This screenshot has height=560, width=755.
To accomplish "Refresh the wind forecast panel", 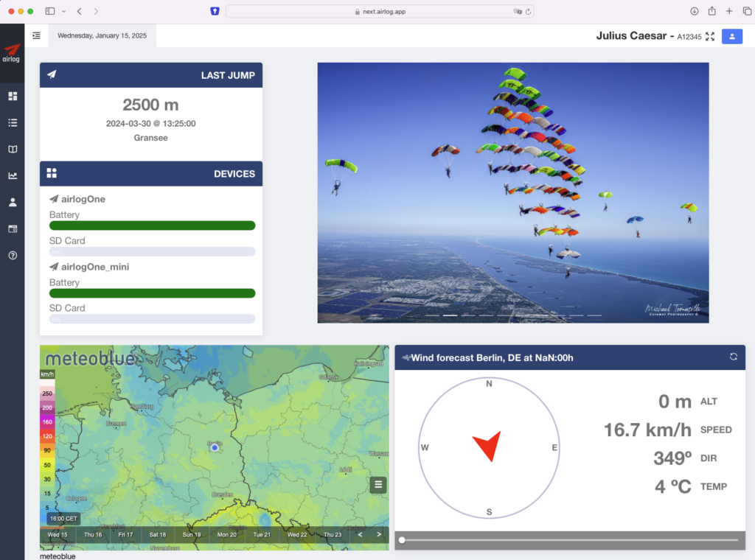I will click(733, 357).
